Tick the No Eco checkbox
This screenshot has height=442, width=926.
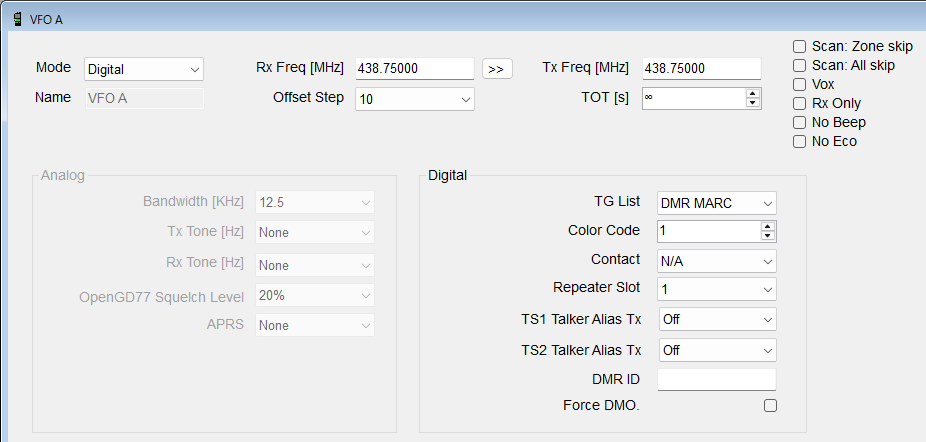pyautogui.click(x=799, y=141)
